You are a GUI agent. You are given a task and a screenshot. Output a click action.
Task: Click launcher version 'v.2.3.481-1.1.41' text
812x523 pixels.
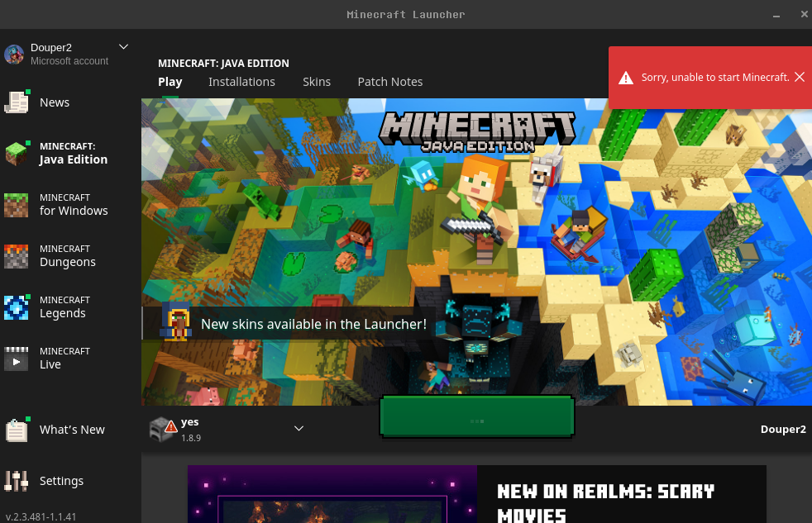click(41, 516)
